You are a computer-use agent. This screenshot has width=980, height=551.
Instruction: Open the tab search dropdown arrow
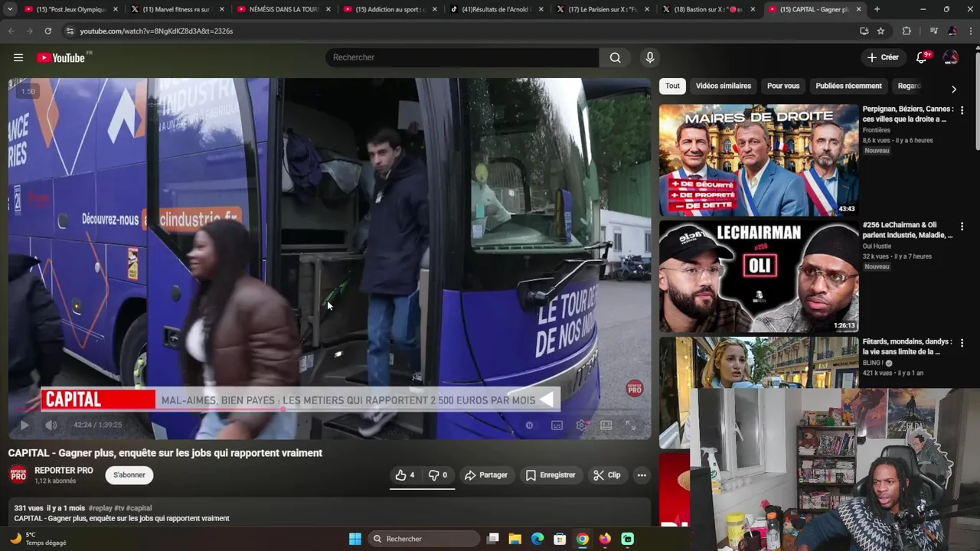[10, 9]
